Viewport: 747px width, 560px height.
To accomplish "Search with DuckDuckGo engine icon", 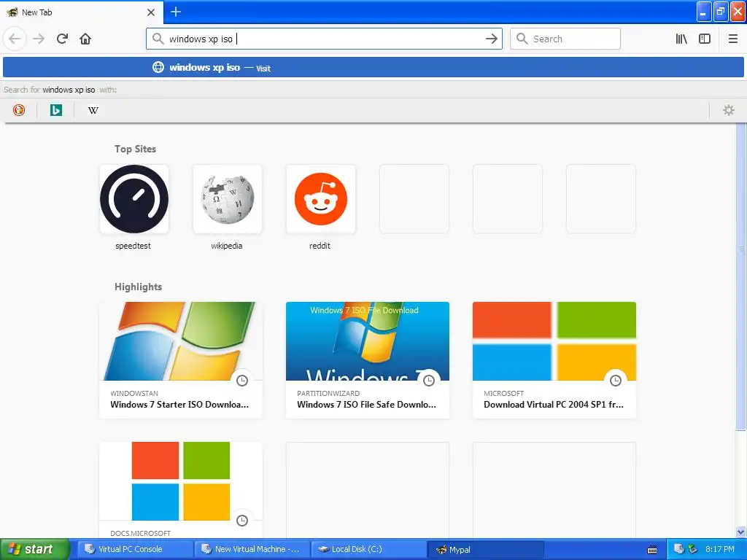I will pyautogui.click(x=18, y=111).
